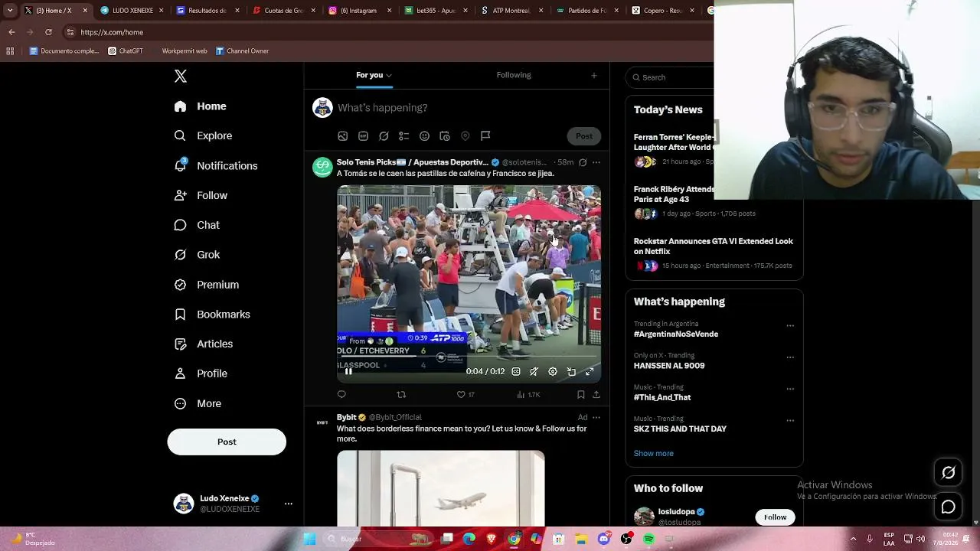Open options for HANSSEN AL 9009 trend
Image resolution: width=980 pixels, height=551 pixels.
790,357
